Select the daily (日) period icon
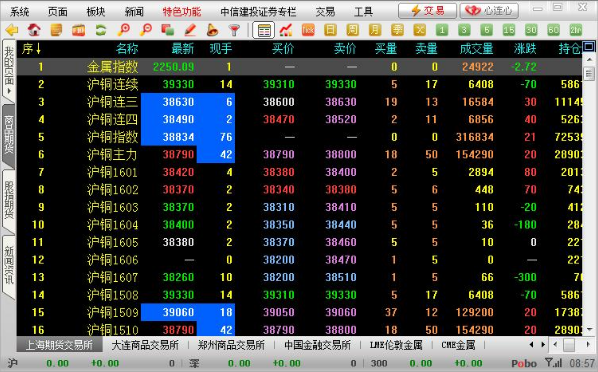The width and height of the screenshot is (598, 372). tap(330, 30)
